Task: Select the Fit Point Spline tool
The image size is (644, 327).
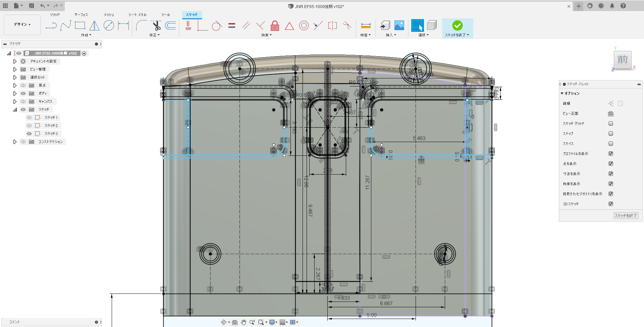Action: (65, 25)
